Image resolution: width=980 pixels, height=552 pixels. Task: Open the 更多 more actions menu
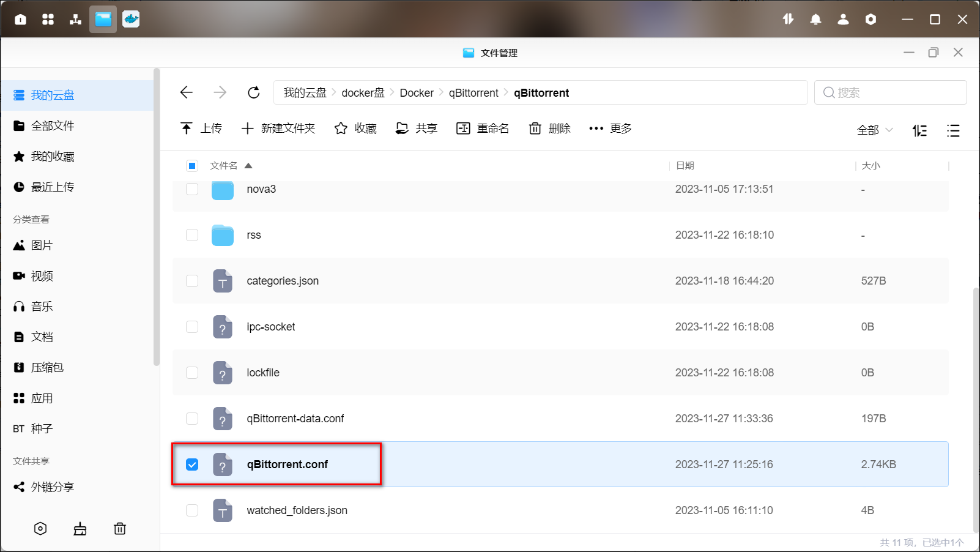[x=610, y=129]
